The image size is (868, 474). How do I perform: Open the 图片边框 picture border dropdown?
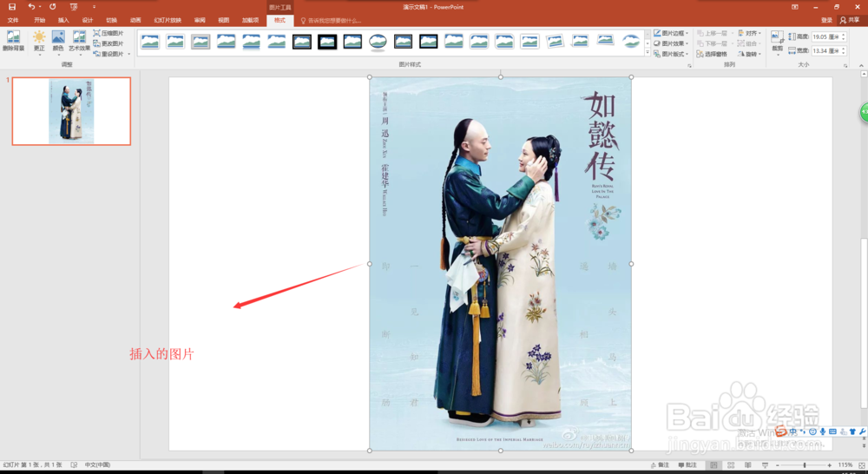[671, 33]
